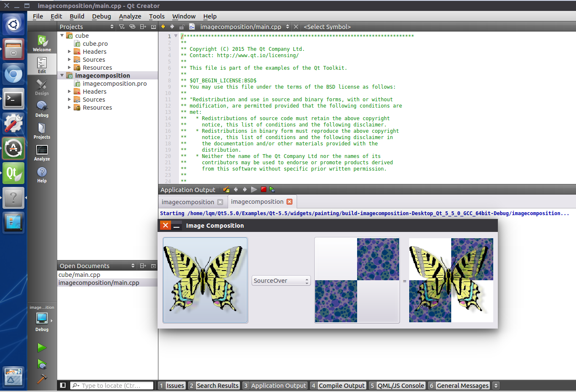Toggle the left sidebar visibility button
The width and height of the screenshot is (576, 392).
click(63, 385)
